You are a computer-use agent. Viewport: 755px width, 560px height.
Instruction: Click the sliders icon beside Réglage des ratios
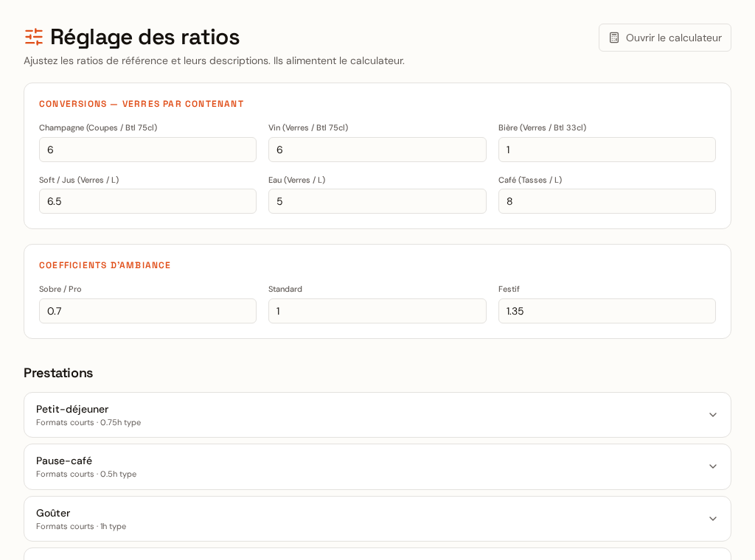(x=34, y=37)
